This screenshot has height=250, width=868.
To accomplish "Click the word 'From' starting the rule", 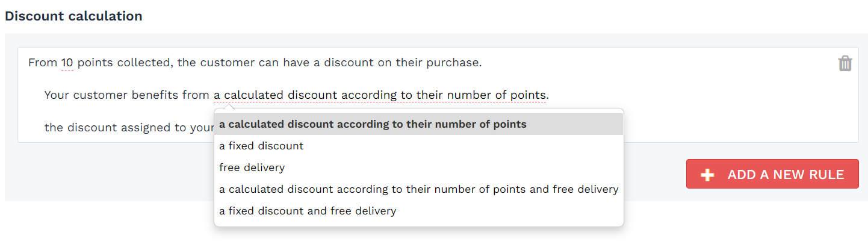I will 42,63.
